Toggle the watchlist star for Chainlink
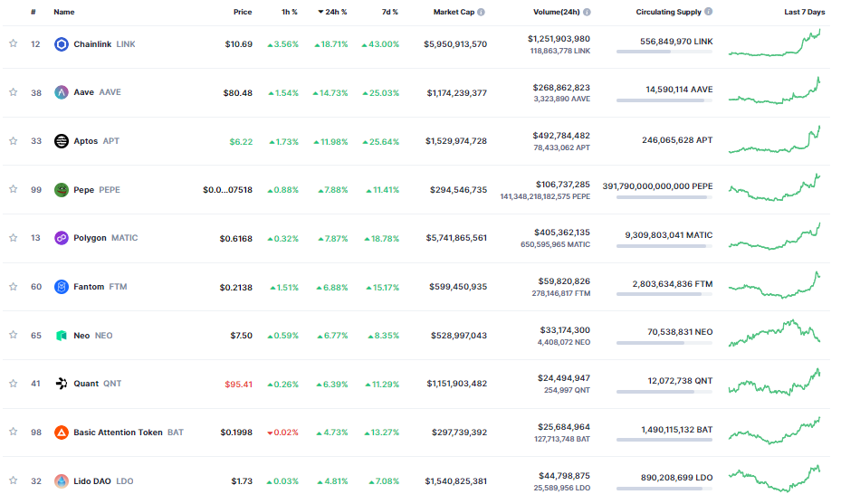Screen dimensions: 841x504 coord(14,43)
